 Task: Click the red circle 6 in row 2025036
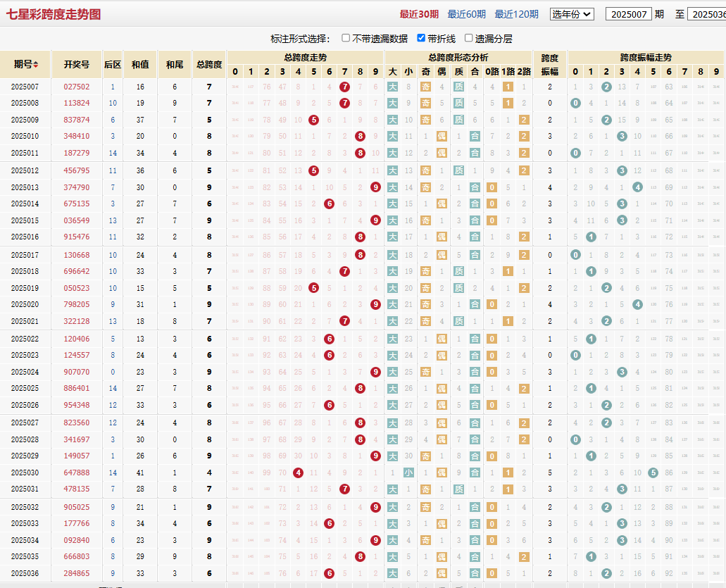(x=330, y=573)
